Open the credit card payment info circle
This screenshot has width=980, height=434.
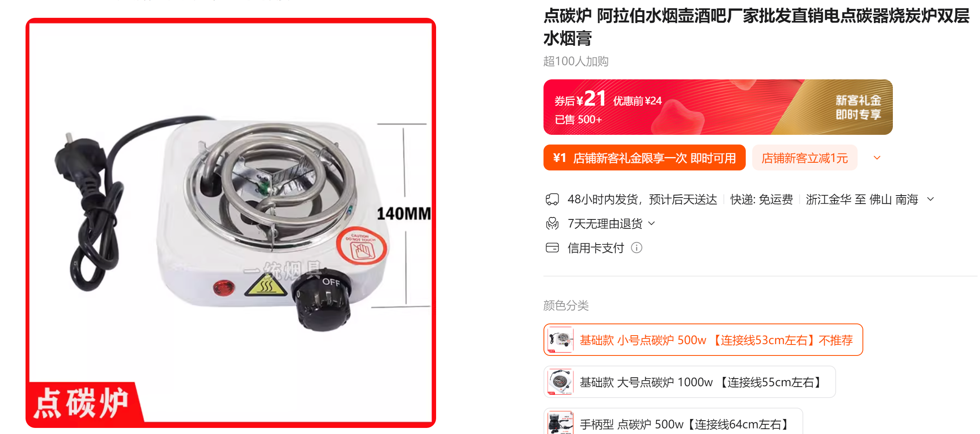pyautogui.click(x=637, y=248)
